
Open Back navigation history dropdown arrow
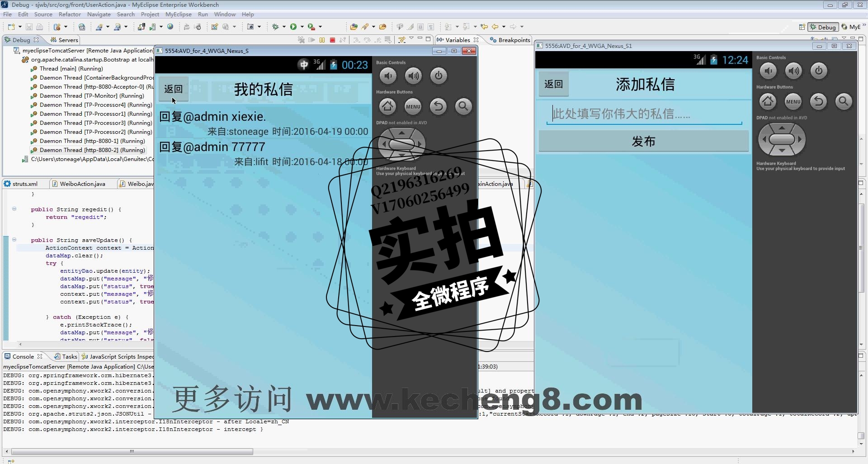pyautogui.click(x=504, y=27)
